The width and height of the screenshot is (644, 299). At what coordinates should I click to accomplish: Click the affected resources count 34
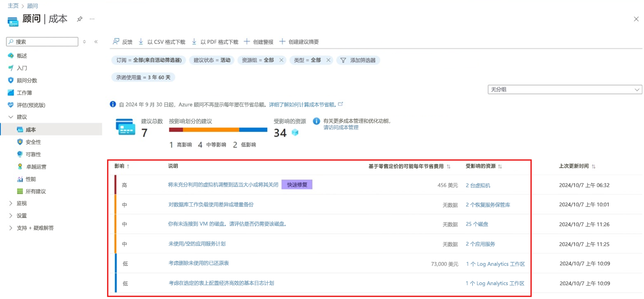pos(280,133)
